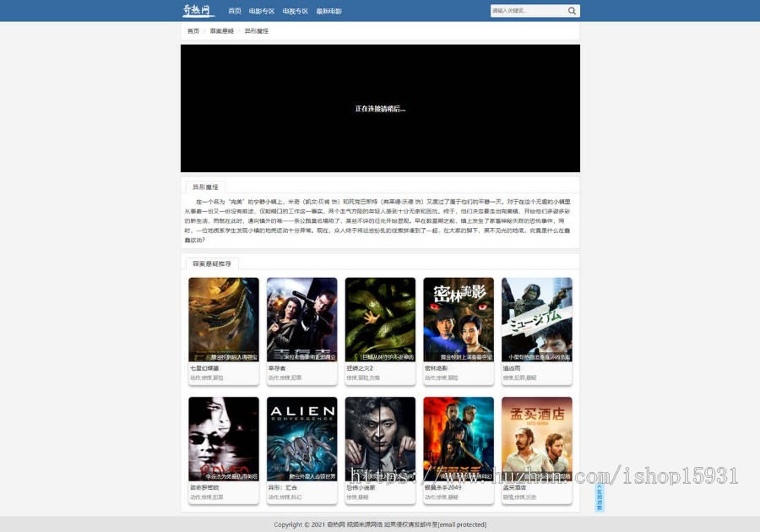Click the search magnifier icon
Screen dimensions: 760x532
pyautogui.click(x=572, y=11)
